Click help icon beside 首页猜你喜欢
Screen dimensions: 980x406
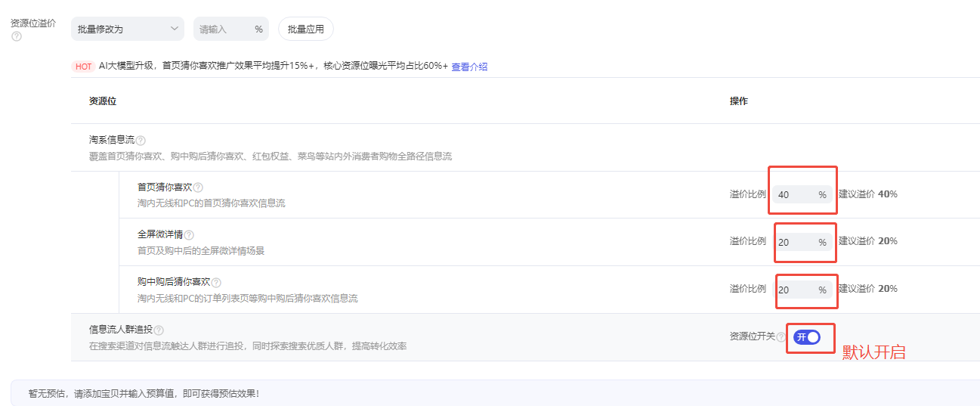coord(198,188)
